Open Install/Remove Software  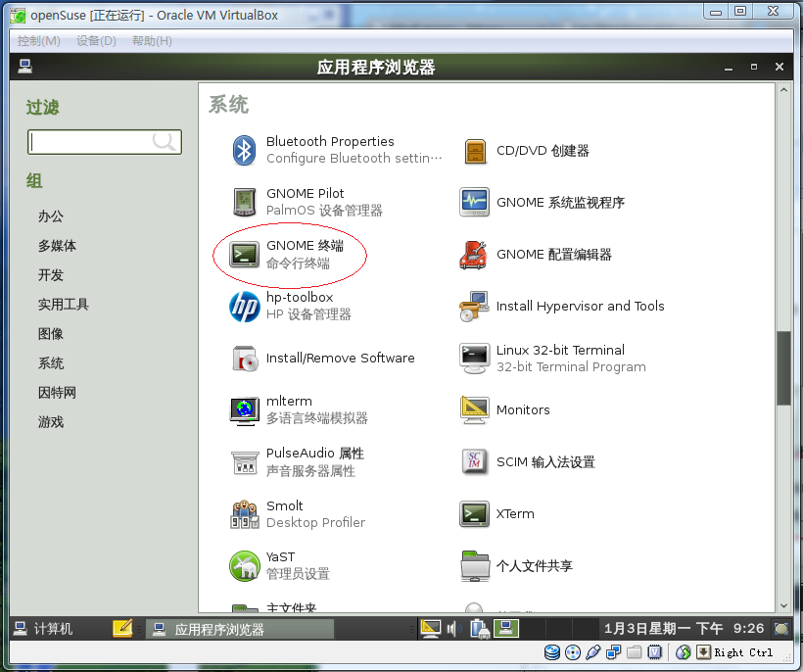pos(322,358)
